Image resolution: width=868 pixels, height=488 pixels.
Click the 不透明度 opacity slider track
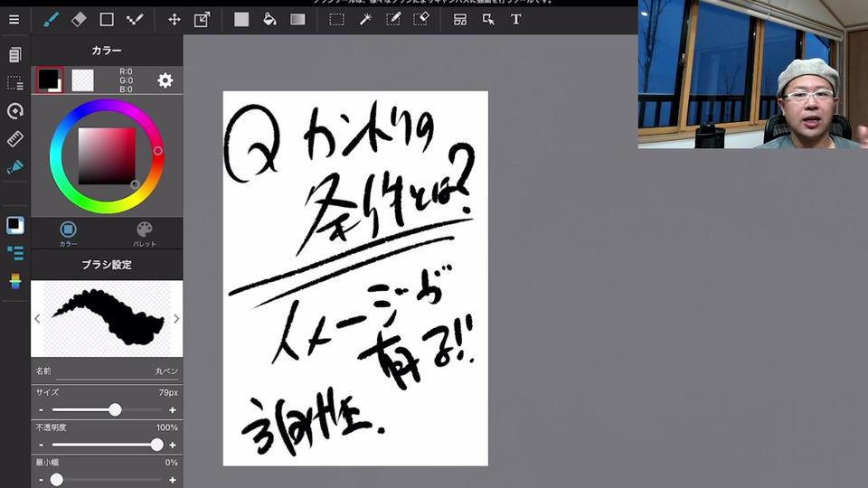pos(107,445)
